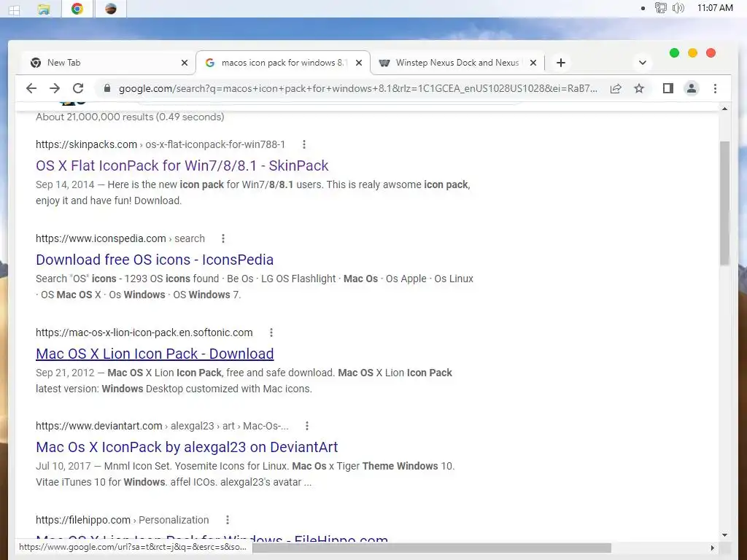The width and height of the screenshot is (747, 560).
Task: Click the yellow window button
Action: click(x=693, y=52)
